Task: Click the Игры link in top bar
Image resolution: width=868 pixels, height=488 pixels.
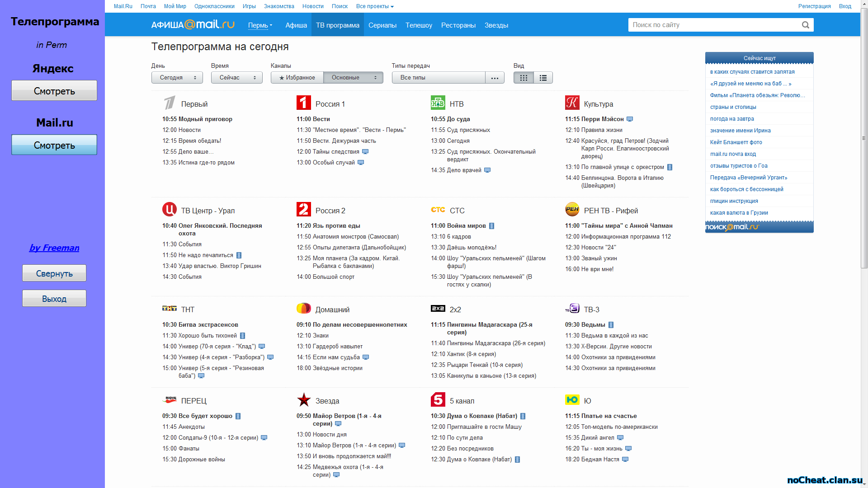Action: [249, 6]
